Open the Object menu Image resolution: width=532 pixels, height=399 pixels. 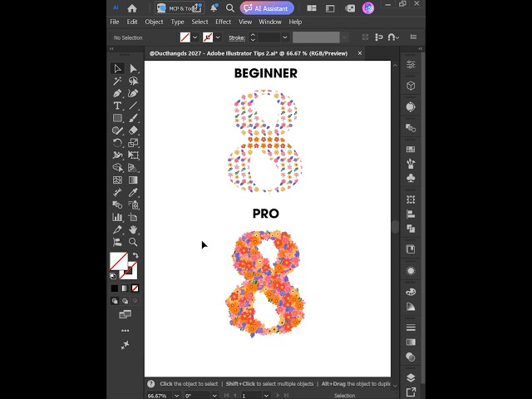154,22
